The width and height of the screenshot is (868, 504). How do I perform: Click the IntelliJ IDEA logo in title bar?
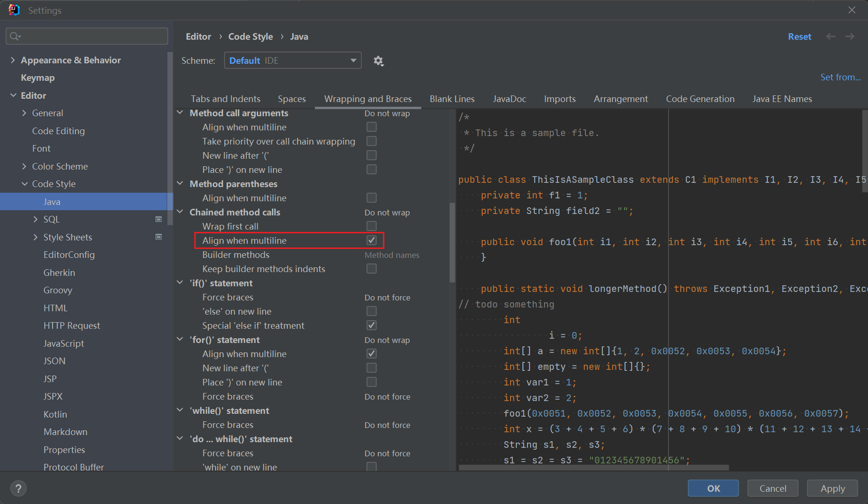(x=14, y=9)
